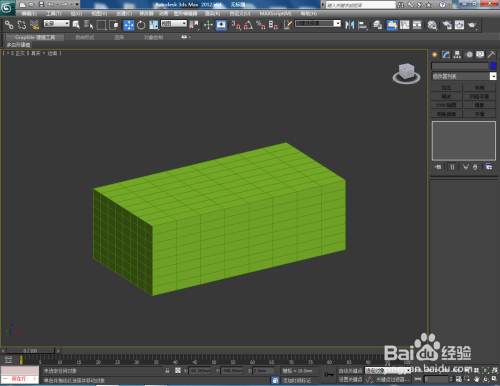Open the Schematic View icon
Screen dimensions: 500x386
417,25
